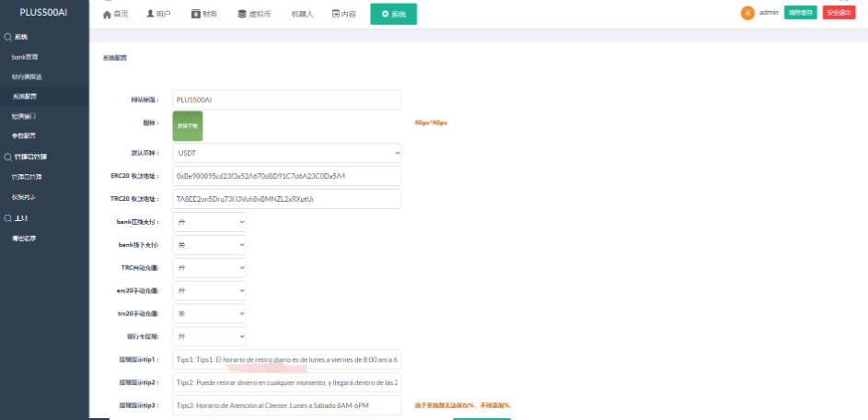Click magnifier icon beside 工具 heading

click(x=7, y=218)
